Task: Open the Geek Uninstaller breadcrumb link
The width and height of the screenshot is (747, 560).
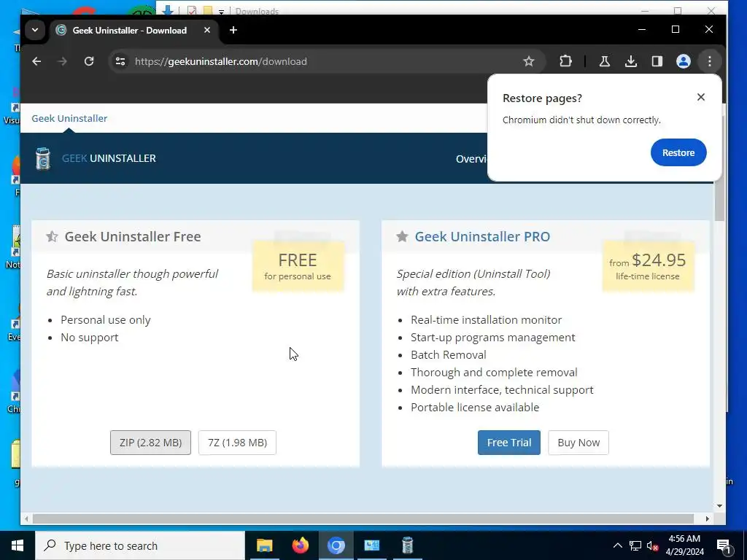Action: coord(69,118)
